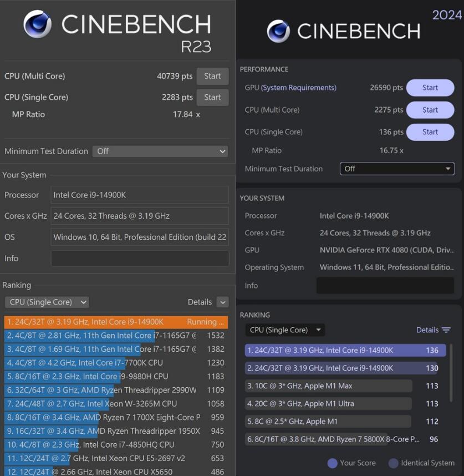Select R23 ranking row i7-7700K CPU
464x476 pixels.
116,363
